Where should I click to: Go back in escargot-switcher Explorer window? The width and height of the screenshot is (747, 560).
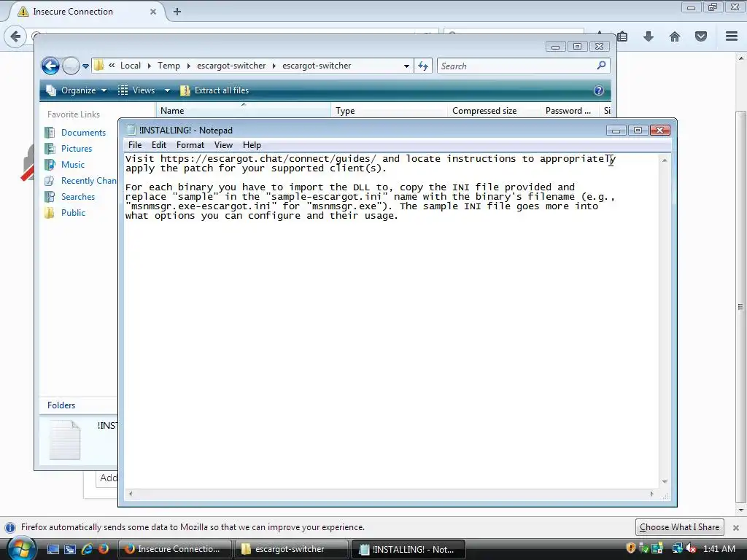[x=50, y=66]
